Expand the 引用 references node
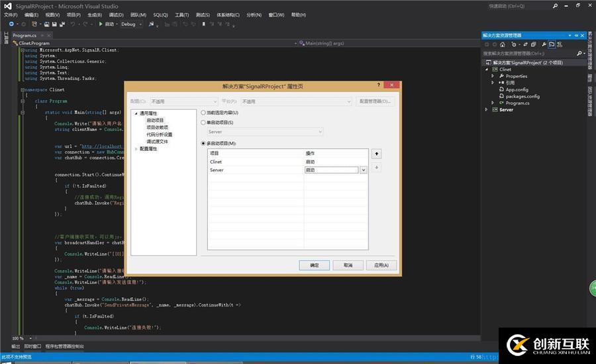This screenshot has height=364, width=596. [x=493, y=83]
